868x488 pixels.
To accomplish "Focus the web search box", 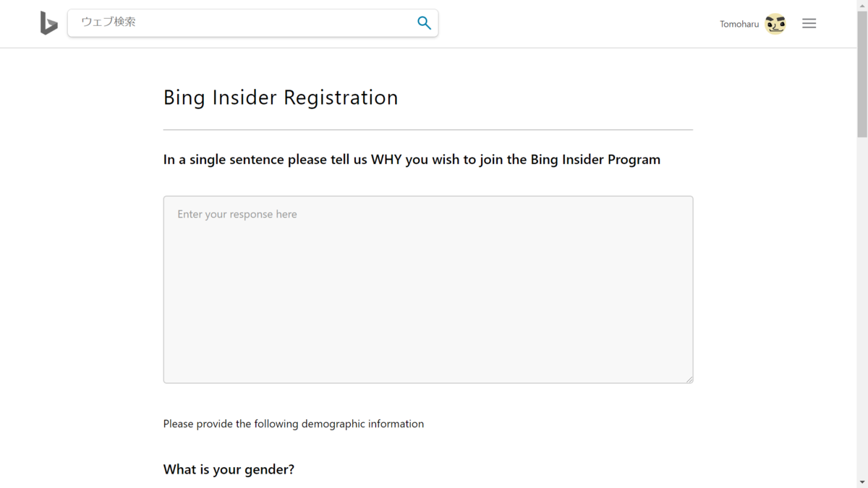I will click(239, 22).
